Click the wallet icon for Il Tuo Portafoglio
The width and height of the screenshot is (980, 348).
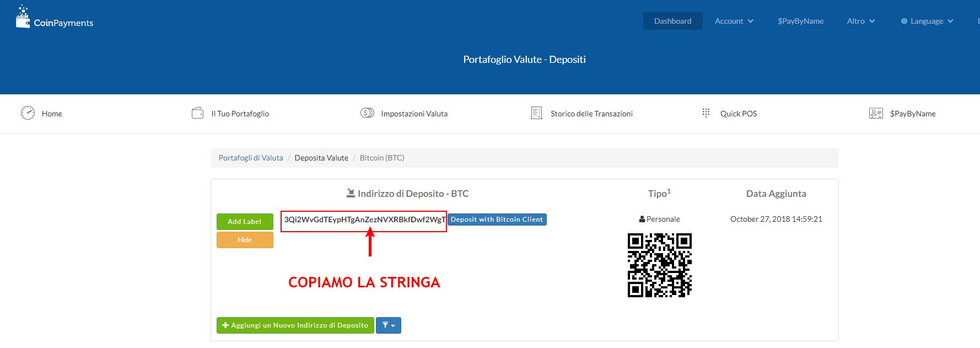[197, 113]
